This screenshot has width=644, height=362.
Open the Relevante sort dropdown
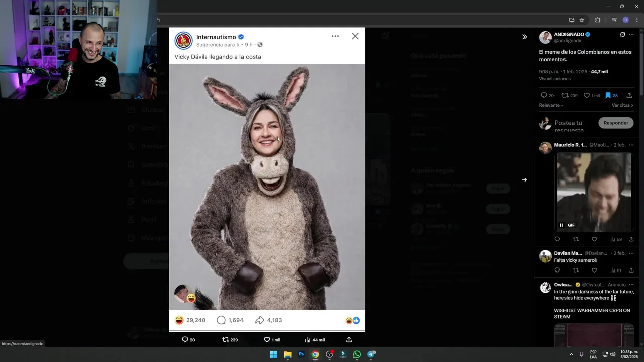coord(551,105)
